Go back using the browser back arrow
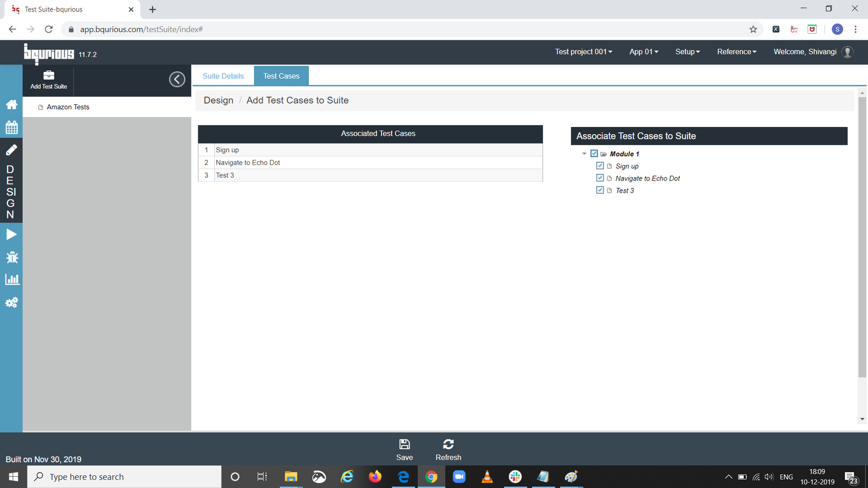This screenshot has width=868, height=488. pyautogui.click(x=12, y=29)
